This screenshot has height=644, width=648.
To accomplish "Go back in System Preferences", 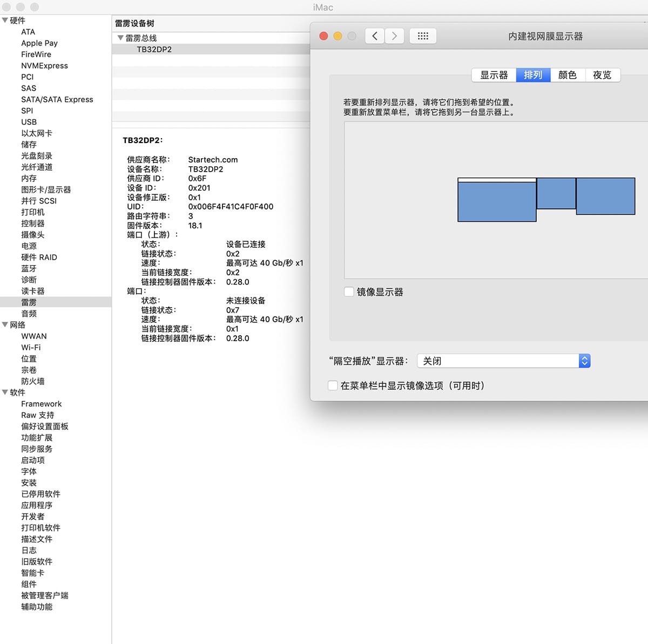I will click(375, 36).
